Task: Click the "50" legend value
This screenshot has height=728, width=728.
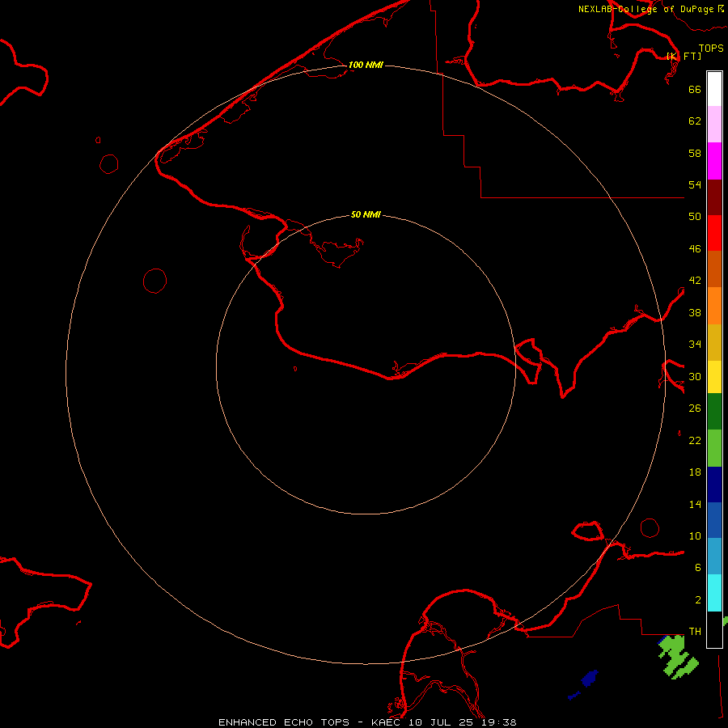Action: pos(695,216)
